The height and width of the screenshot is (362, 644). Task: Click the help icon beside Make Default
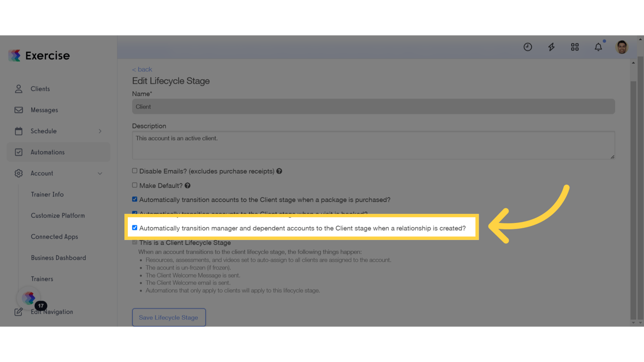point(187,185)
